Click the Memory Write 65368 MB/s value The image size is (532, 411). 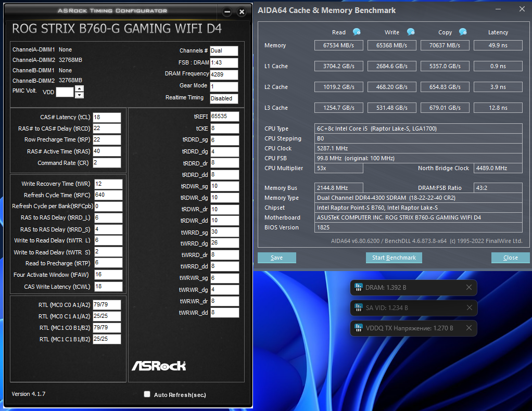click(391, 45)
